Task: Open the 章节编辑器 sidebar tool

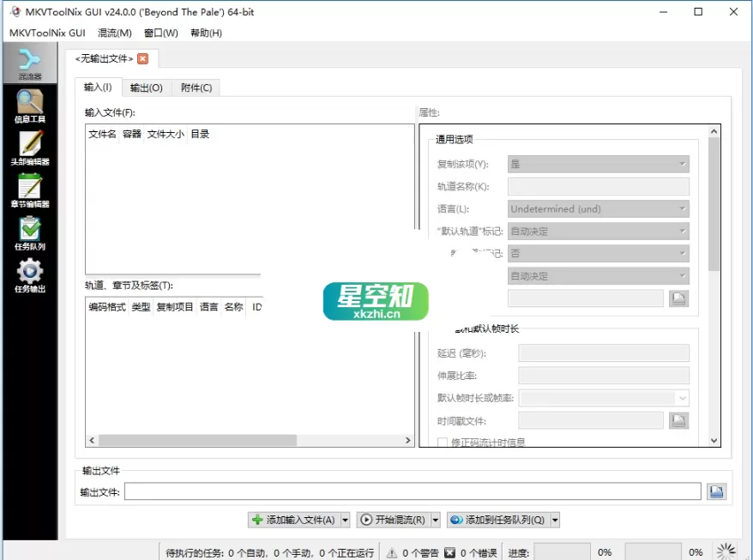Action: [x=30, y=190]
